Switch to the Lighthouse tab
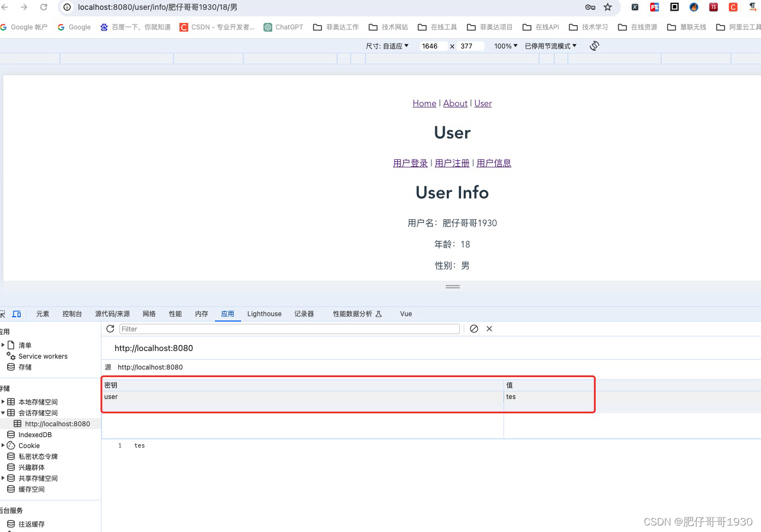The width and height of the screenshot is (761, 532). point(264,314)
